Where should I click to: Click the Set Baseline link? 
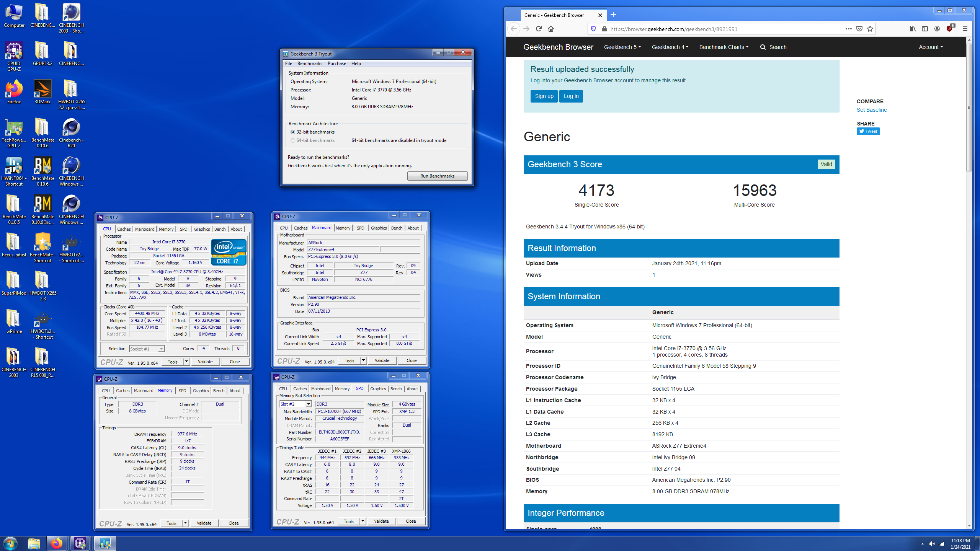click(872, 110)
